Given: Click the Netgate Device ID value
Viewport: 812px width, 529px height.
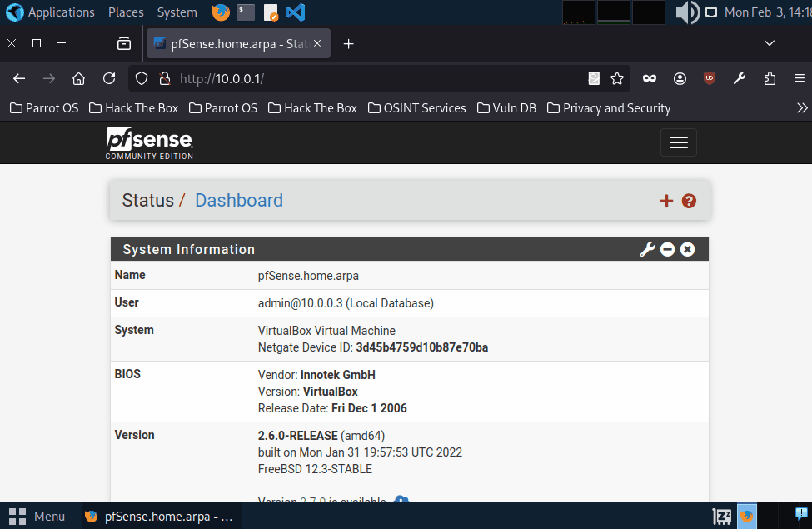Looking at the screenshot, I should click(422, 347).
